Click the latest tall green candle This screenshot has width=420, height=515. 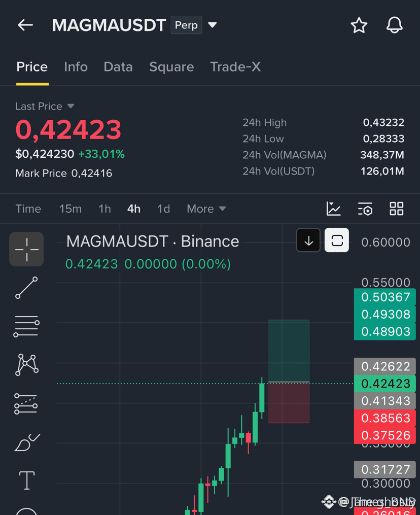262,397
